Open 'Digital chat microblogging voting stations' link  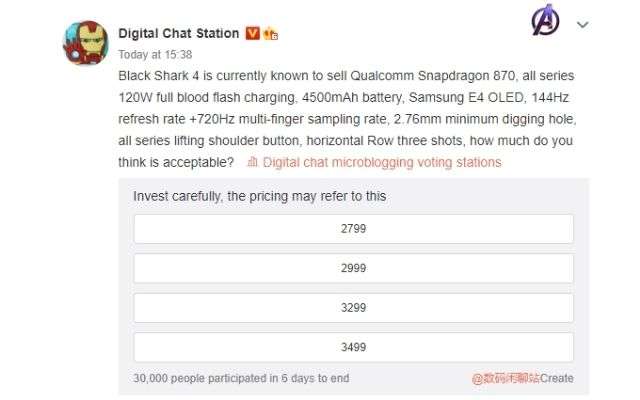click(x=382, y=162)
